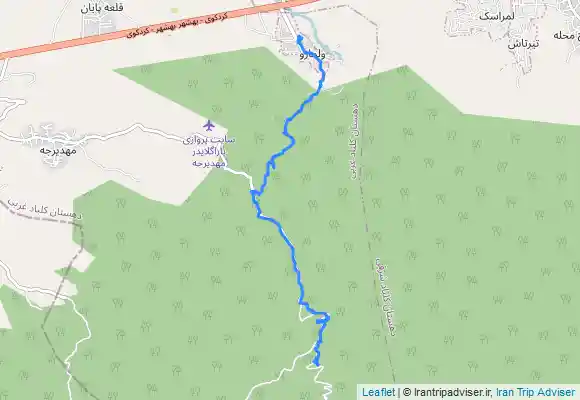Click the تیرتاش village label
Image resolution: width=580 pixels, height=400 pixels.
[x=523, y=44]
